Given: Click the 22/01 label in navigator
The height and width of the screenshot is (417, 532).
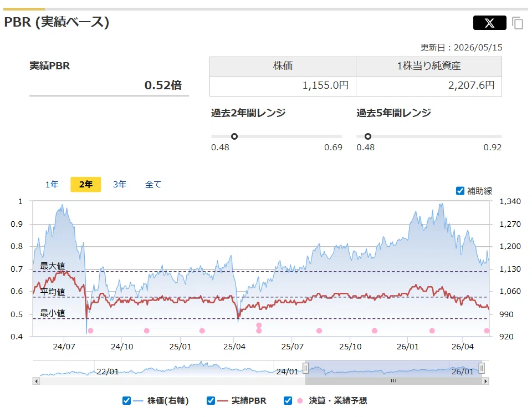Looking at the screenshot, I should click(x=108, y=372).
